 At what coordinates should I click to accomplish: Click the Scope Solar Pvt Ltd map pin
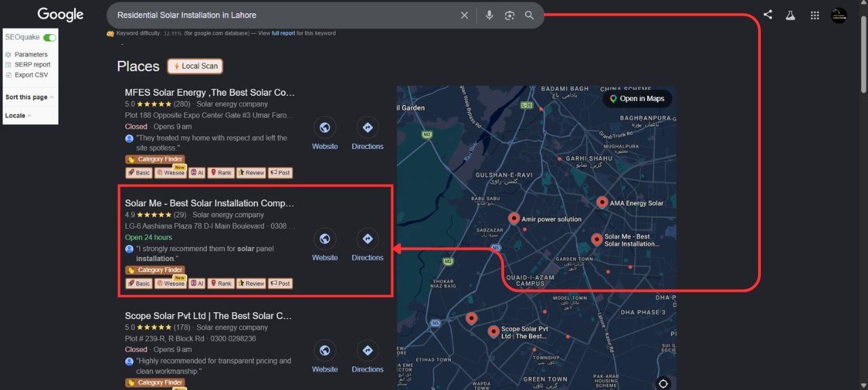(493, 332)
